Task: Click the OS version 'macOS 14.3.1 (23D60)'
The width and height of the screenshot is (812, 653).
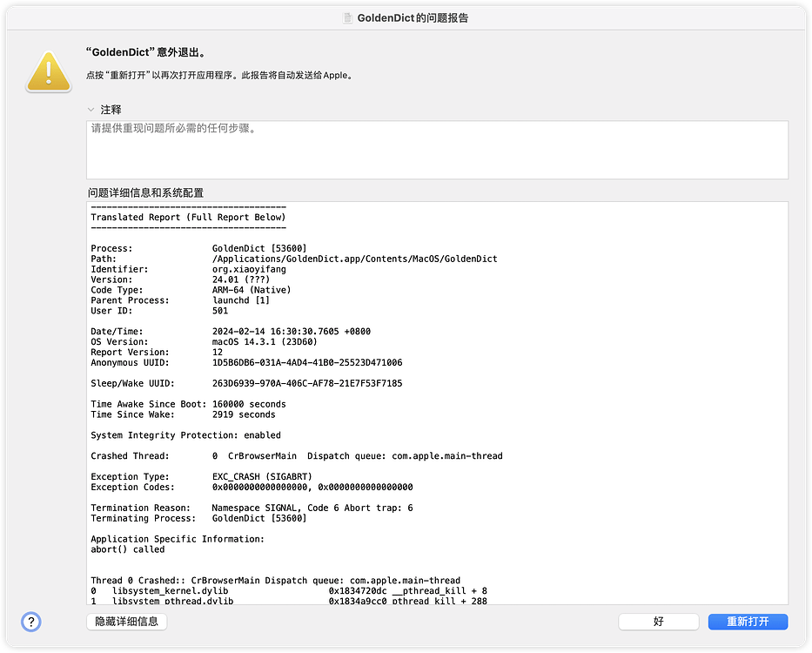Action: [264, 341]
